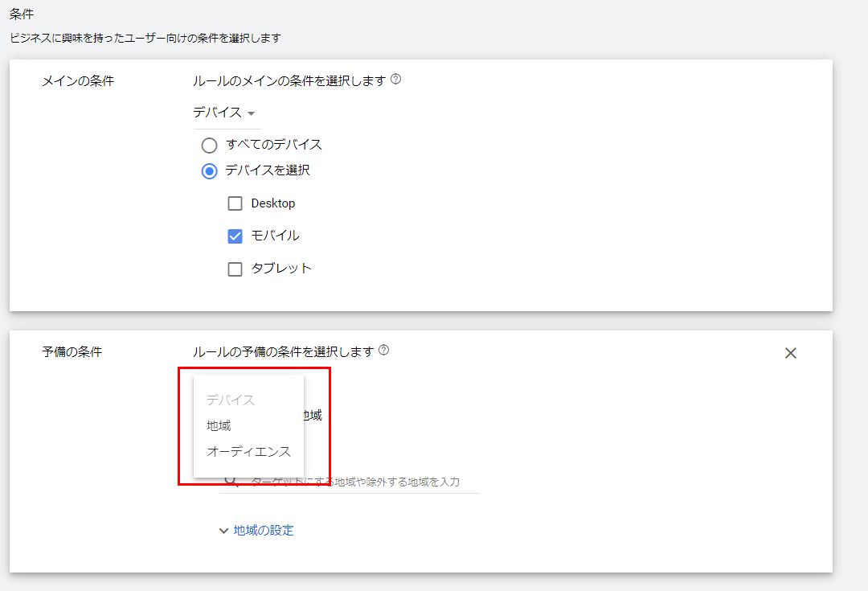Tick the タブレット checkbox
This screenshot has width=868, height=591.
tap(235, 269)
